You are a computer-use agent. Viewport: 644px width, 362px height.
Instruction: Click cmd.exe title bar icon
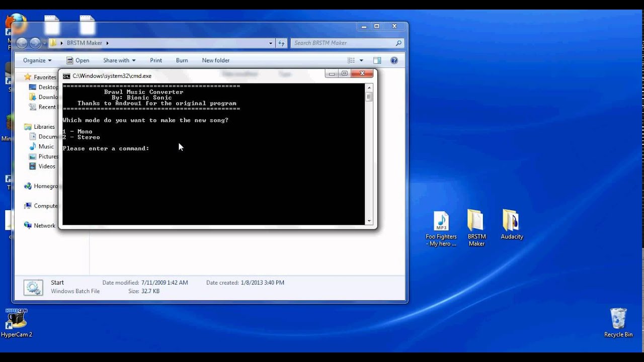click(x=66, y=76)
